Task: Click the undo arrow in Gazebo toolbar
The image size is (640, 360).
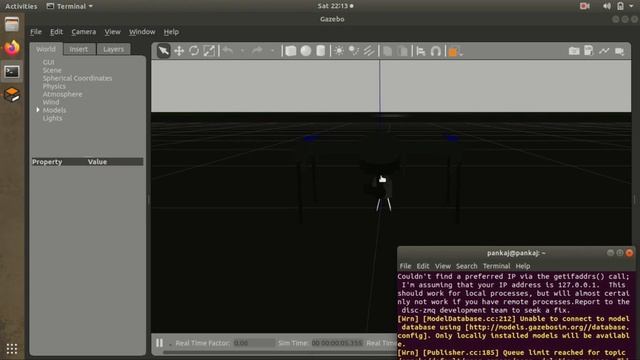Action: click(228, 51)
